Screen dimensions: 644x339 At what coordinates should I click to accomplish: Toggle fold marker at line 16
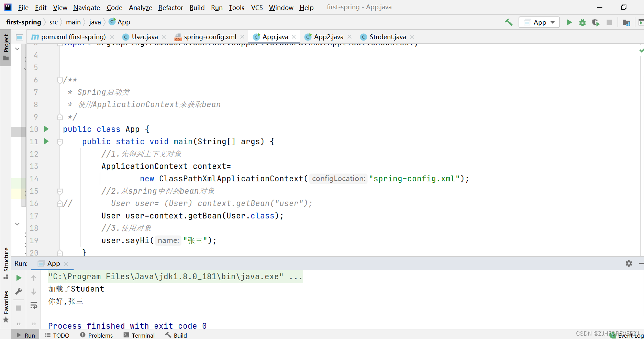click(x=60, y=203)
